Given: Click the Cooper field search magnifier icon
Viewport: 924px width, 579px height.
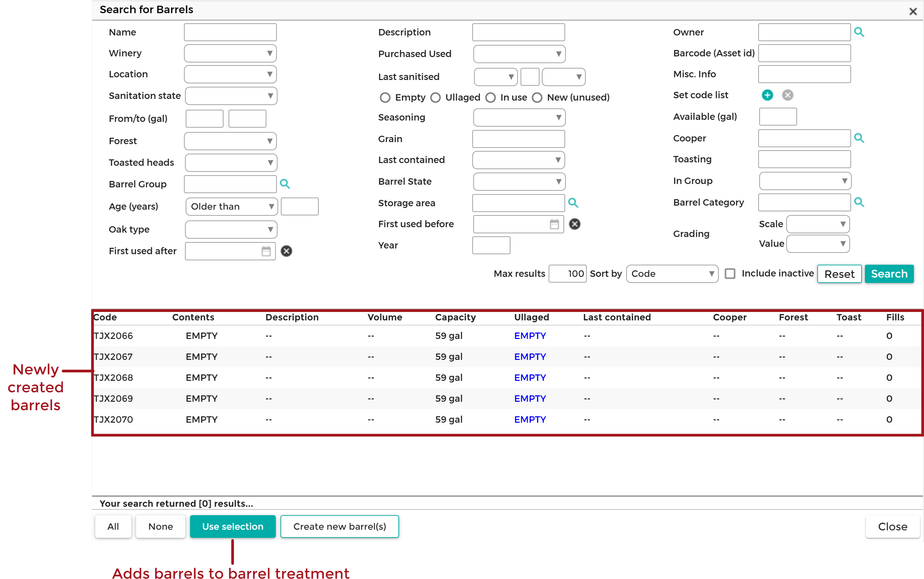Looking at the screenshot, I should point(859,138).
